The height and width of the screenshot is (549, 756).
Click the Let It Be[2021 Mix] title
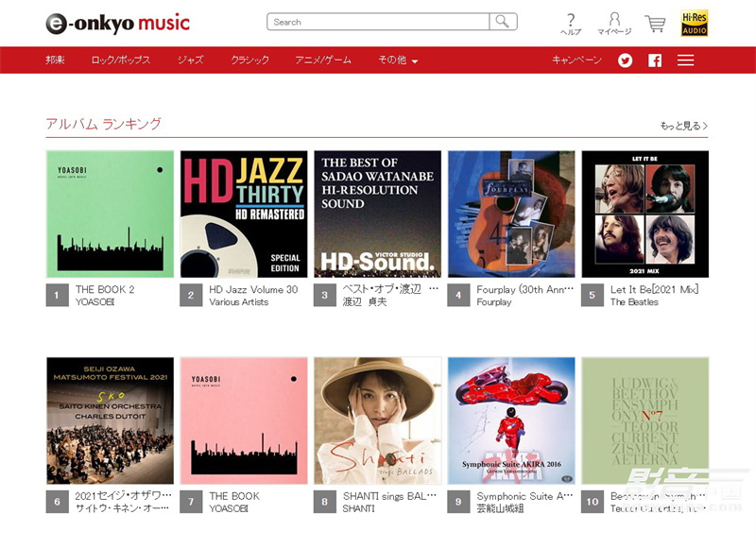pos(654,290)
